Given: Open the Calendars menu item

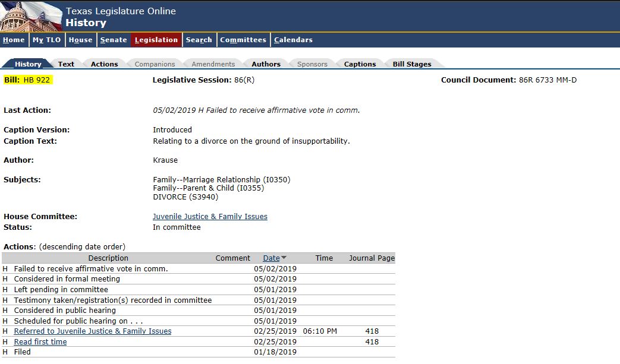Looking at the screenshot, I should coord(293,40).
